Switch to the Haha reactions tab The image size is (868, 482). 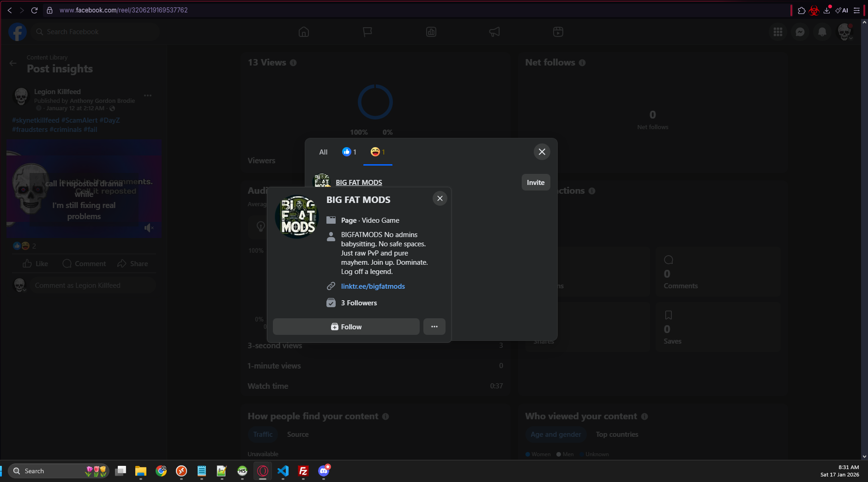point(378,152)
